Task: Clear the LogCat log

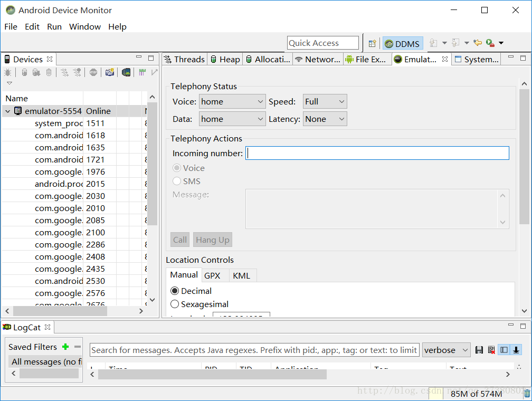Action: [x=491, y=350]
